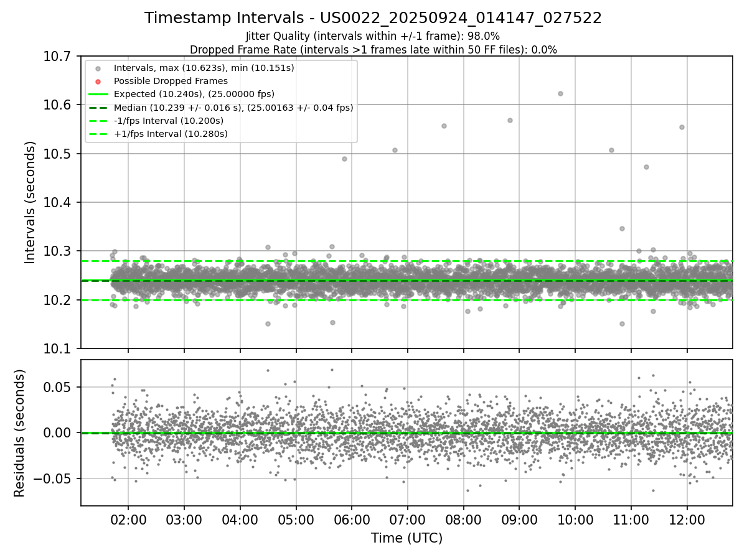Click the 10.2 y-axis tick label

pyautogui.click(x=58, y=301)
